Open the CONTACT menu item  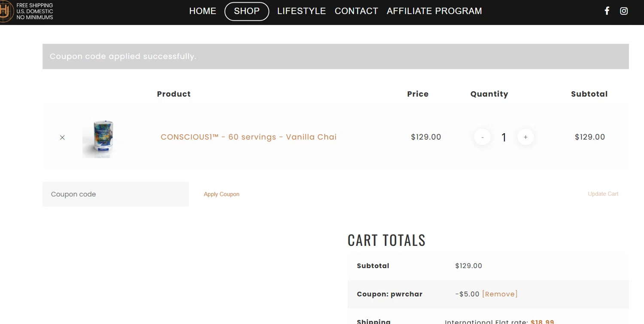(x=356, y=11)
